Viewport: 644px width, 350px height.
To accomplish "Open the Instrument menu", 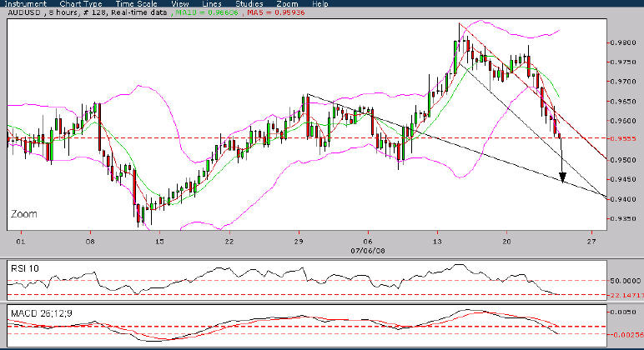I will coord(26,3).
